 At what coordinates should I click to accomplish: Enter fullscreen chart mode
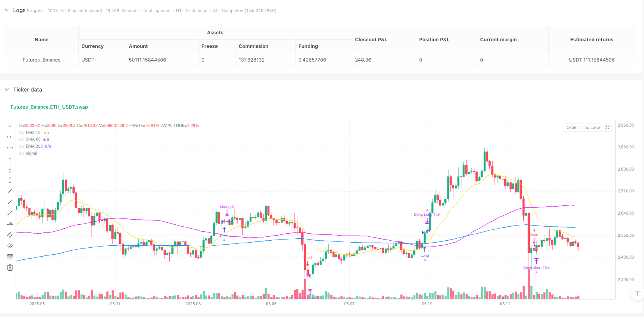pyautogui.click(x=607, y=128)
